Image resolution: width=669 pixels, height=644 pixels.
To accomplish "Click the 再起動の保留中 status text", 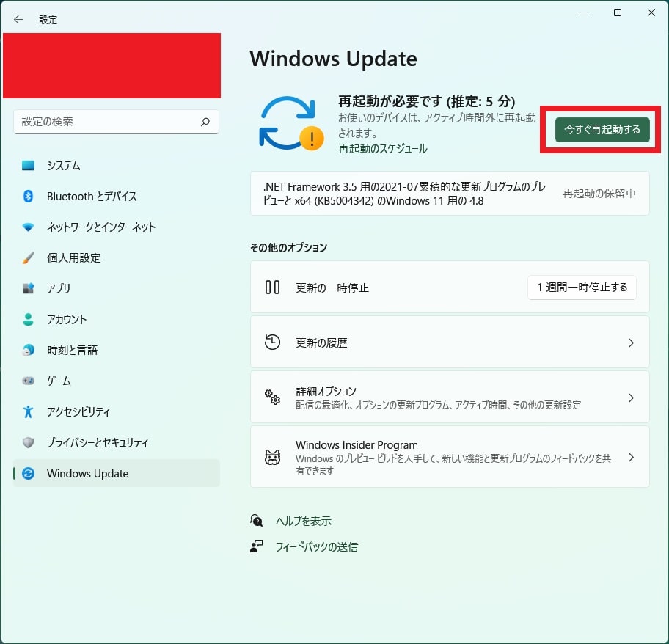I will [x=599, y=193].
